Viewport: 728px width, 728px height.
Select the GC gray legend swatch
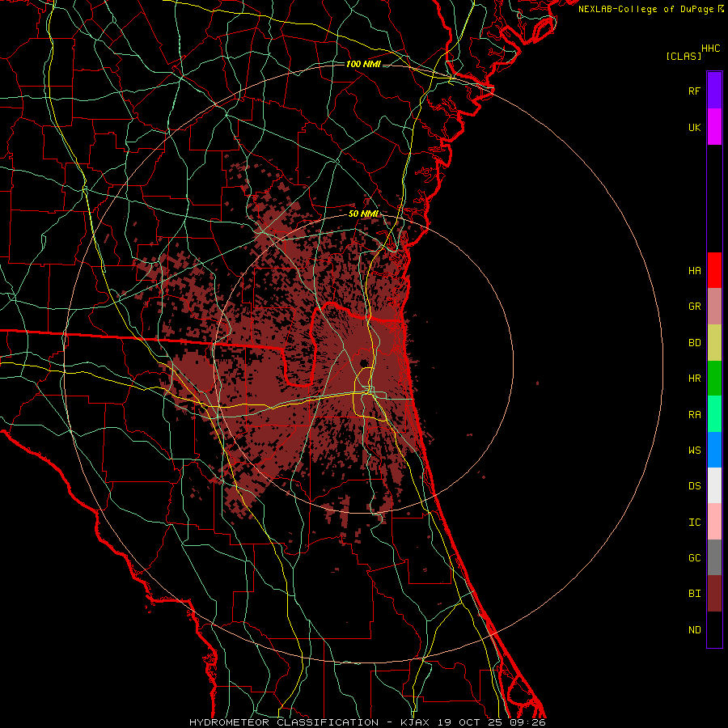coord(714,557)
